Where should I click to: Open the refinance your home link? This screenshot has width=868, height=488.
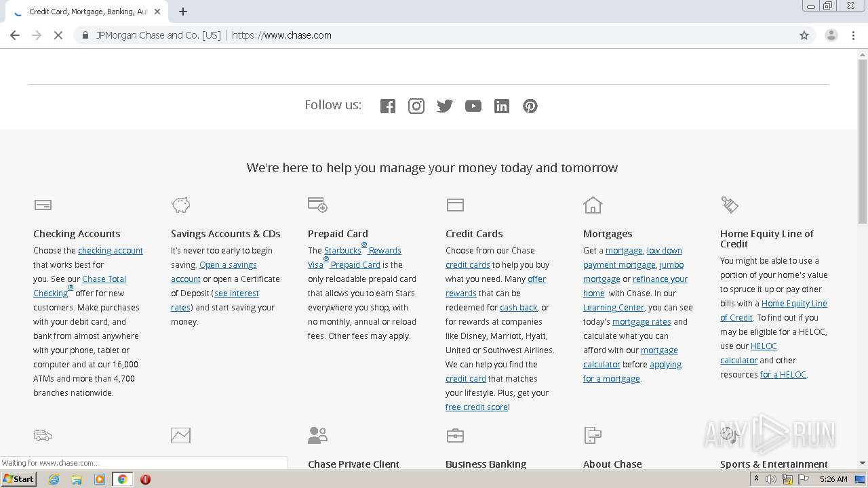[x=635, y=286]
